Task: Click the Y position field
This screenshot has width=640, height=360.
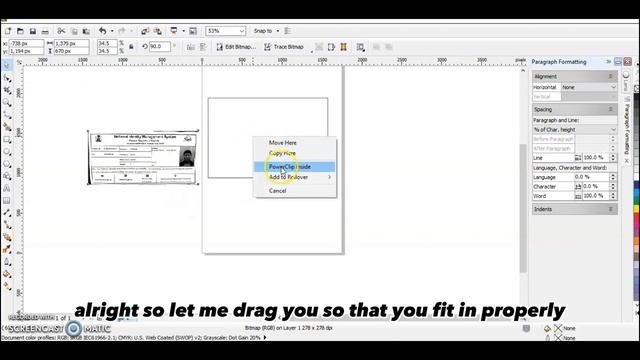Action: (x=26, y=51)
